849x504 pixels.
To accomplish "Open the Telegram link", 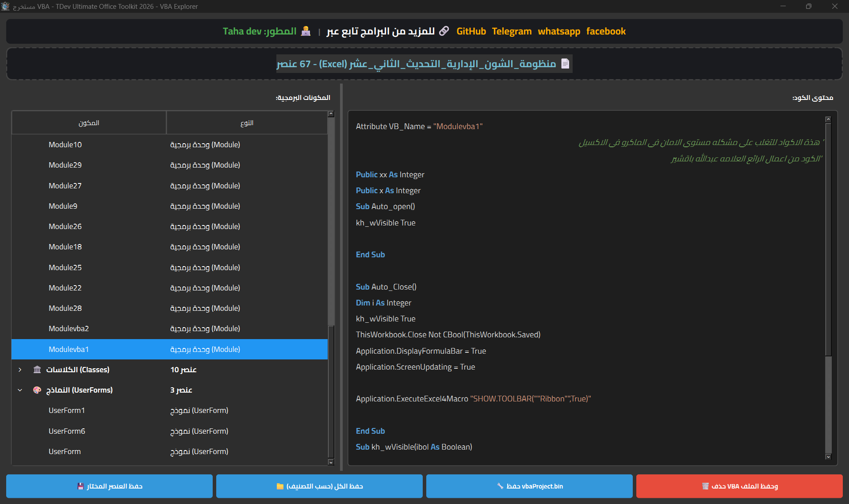I will [512, 31].
